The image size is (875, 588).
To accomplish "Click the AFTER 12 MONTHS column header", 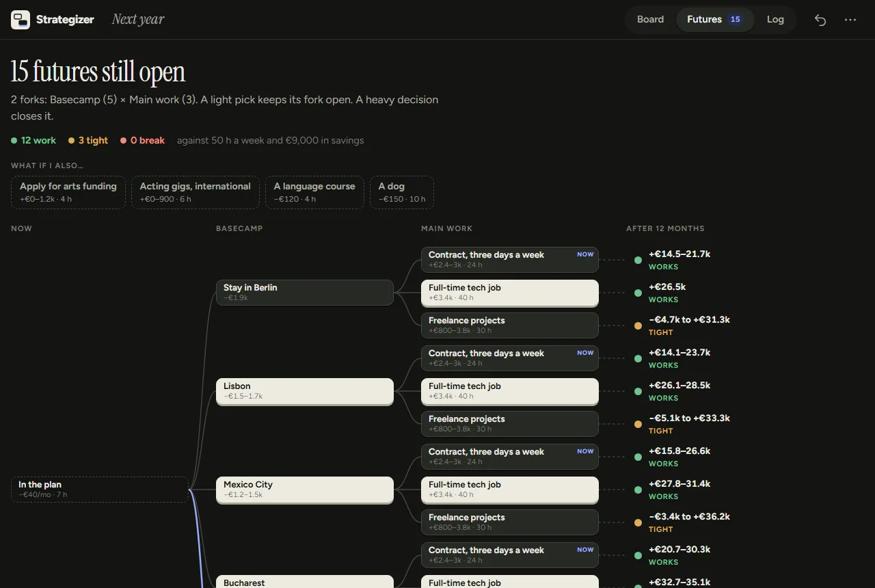I will coord(665,228).
